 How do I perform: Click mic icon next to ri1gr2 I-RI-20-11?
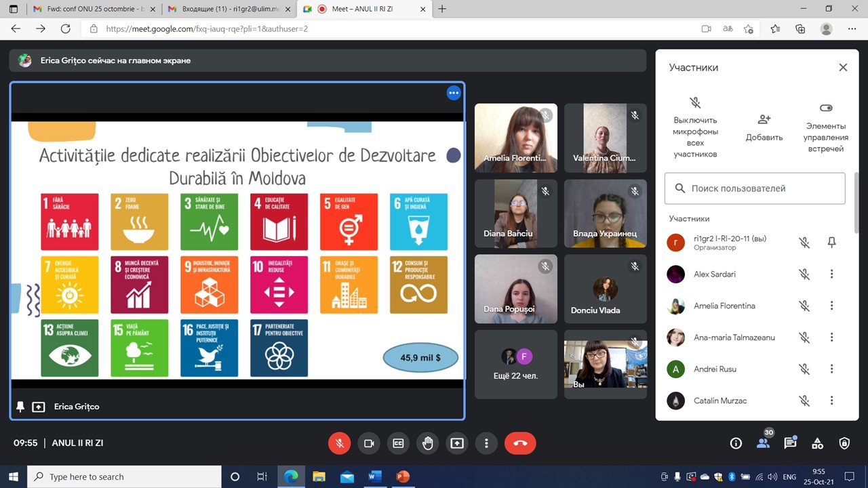click(x=804, y=242)
